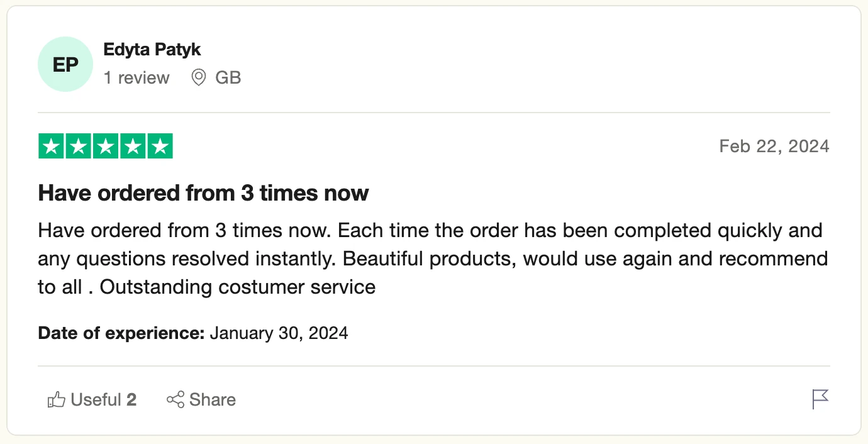Open reviewer name Edyta Patyk
Image resolution: width=868 pixels, height=444 pixels.
pyautogui.click(x=152, y=49)
